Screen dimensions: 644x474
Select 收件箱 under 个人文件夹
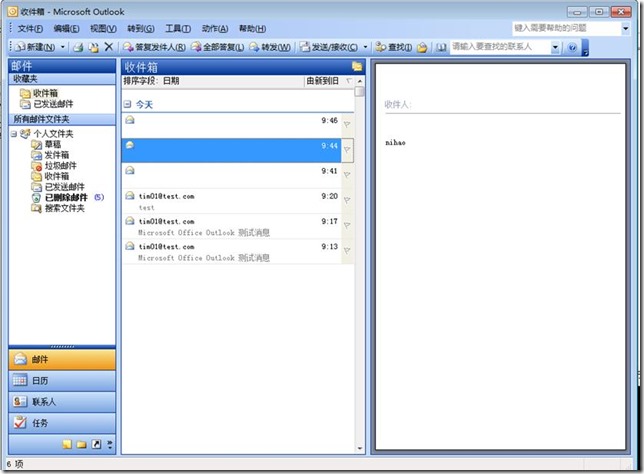pos(50,176)
